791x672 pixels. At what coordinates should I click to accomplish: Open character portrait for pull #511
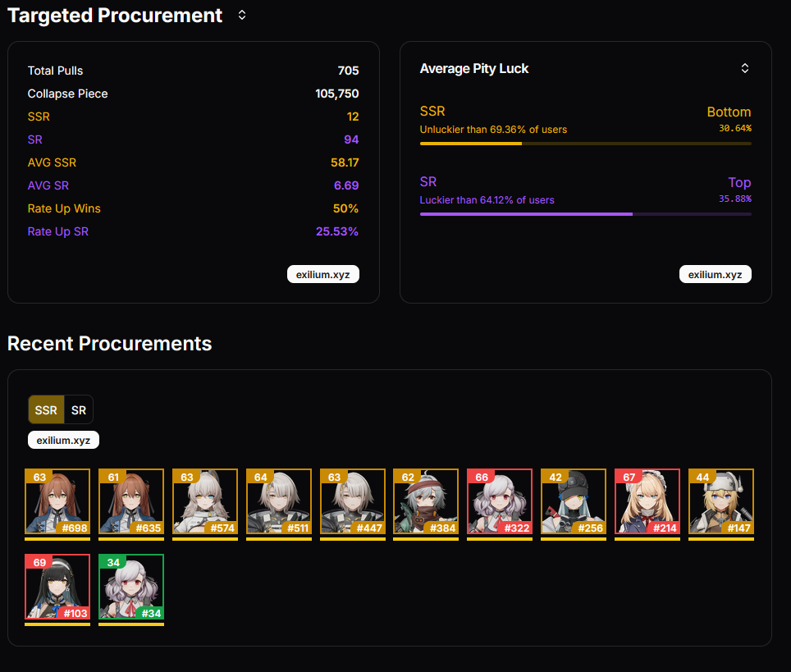coord(279,501)
